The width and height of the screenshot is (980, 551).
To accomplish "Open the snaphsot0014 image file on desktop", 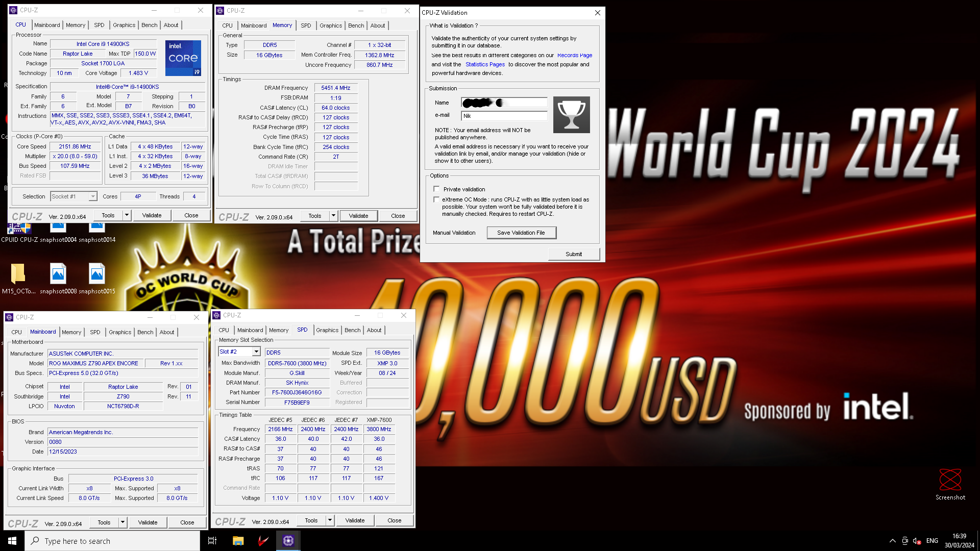I will (97, 234).
